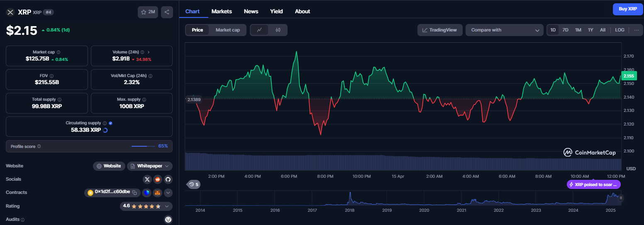
Task: Open the more chart options ellipsis
Action: (x=636, y=30)
